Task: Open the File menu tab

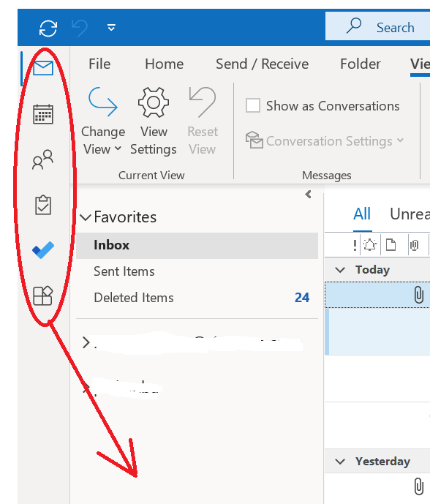Action: click(x=99, y=64)
